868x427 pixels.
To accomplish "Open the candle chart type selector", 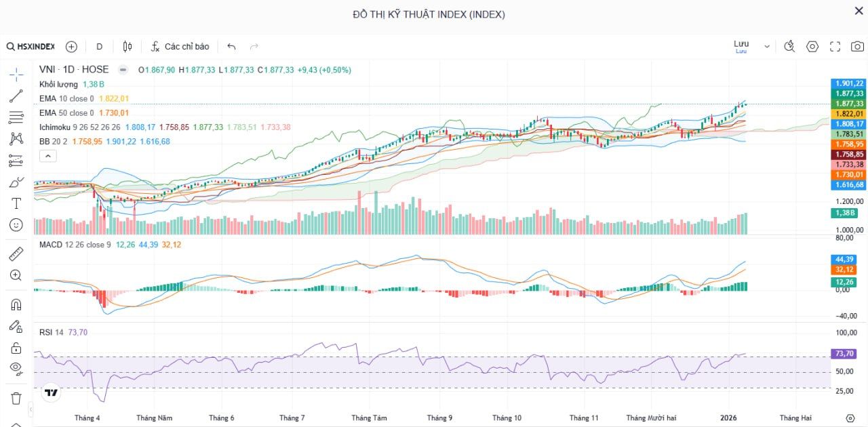I will pyautogui.click(x=127, y=46).
